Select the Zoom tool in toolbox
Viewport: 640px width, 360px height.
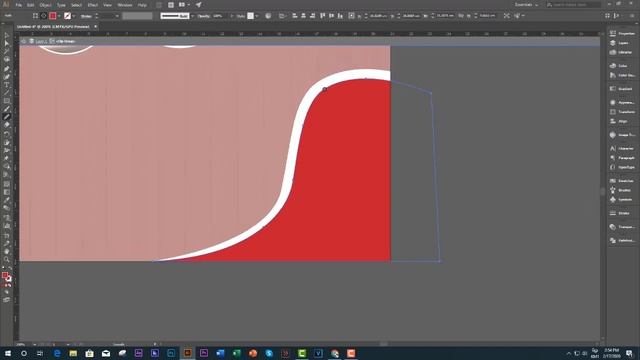pyautogui.click(x=7, y=260)
